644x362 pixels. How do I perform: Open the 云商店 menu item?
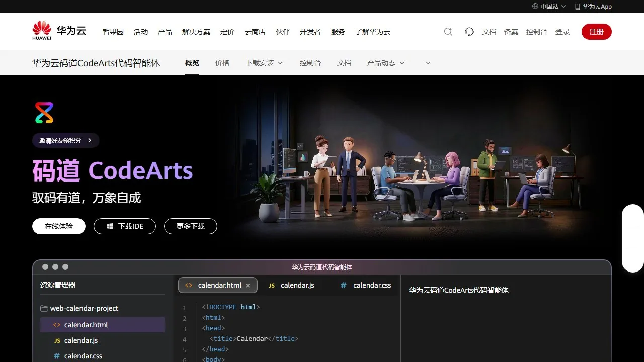tap(255, 32)
